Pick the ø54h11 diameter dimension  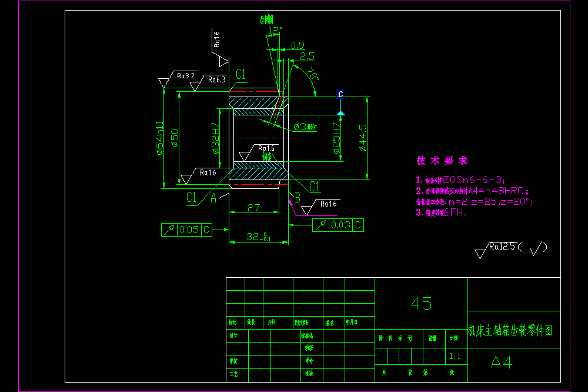tap(160, 138)
